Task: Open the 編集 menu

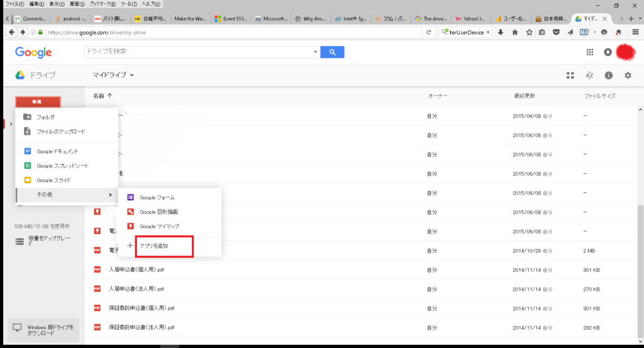Action: coord(36,4)
